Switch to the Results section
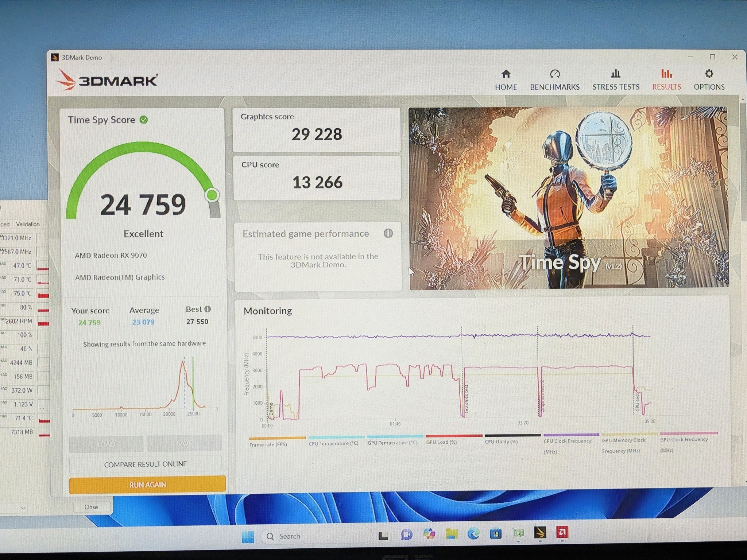 pos(666,80)
